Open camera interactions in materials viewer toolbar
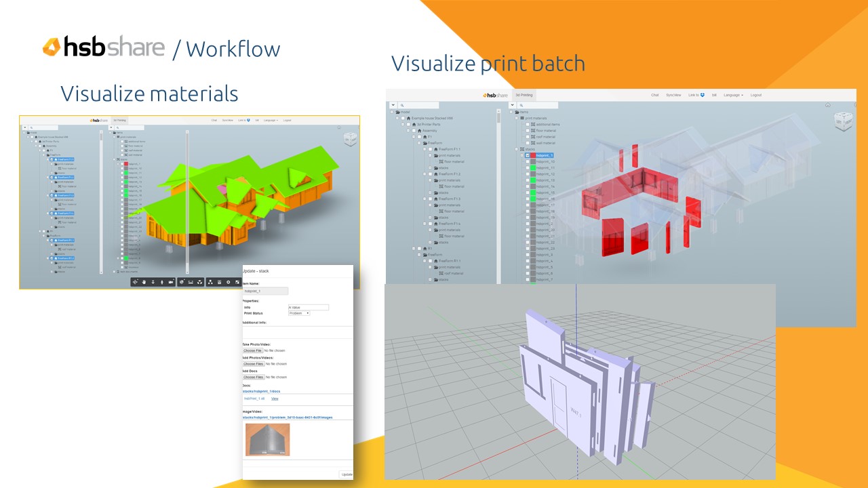868x488 pixels. coord(171,282)
